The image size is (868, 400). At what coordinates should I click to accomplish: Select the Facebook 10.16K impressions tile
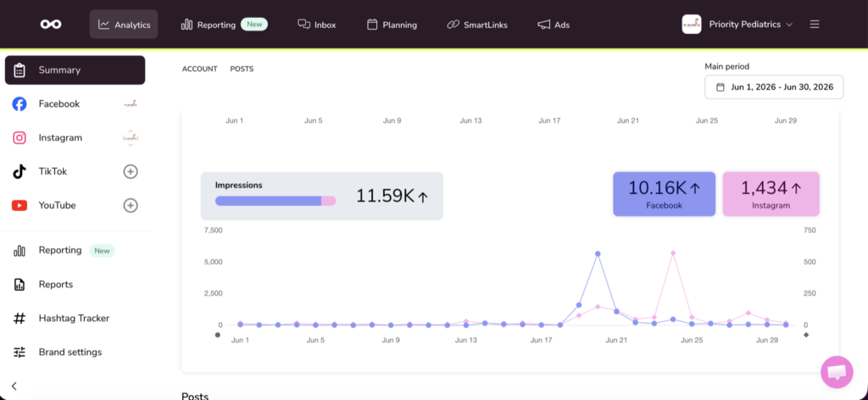(x=664, y=193)
